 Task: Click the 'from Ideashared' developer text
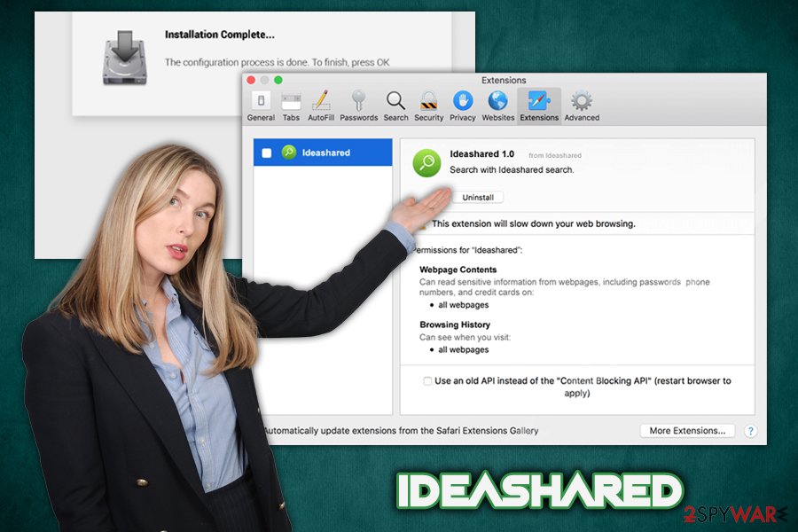pos(555,155)
